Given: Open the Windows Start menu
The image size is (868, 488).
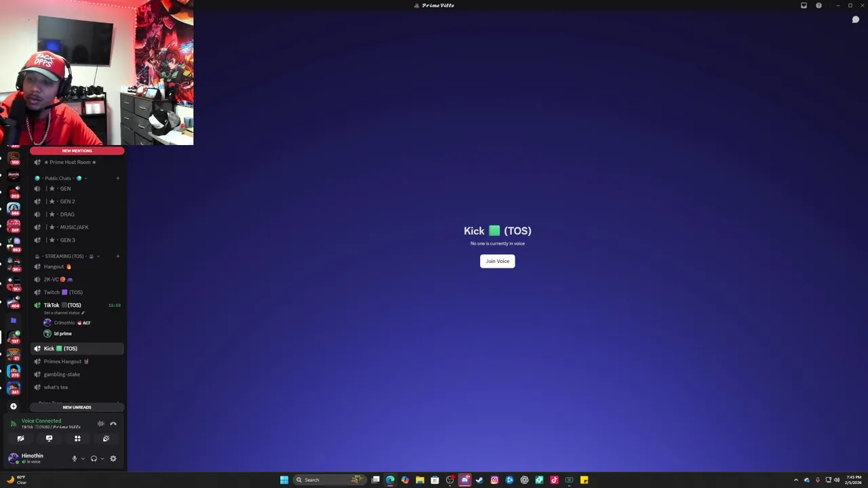Looking at the screenshot, I should (x=284, y=480).
